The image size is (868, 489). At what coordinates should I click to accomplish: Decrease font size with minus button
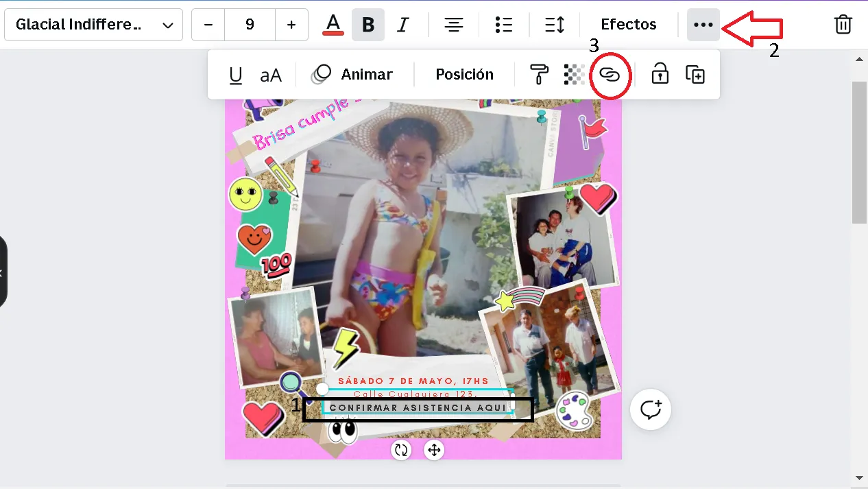tap(208, 25)
